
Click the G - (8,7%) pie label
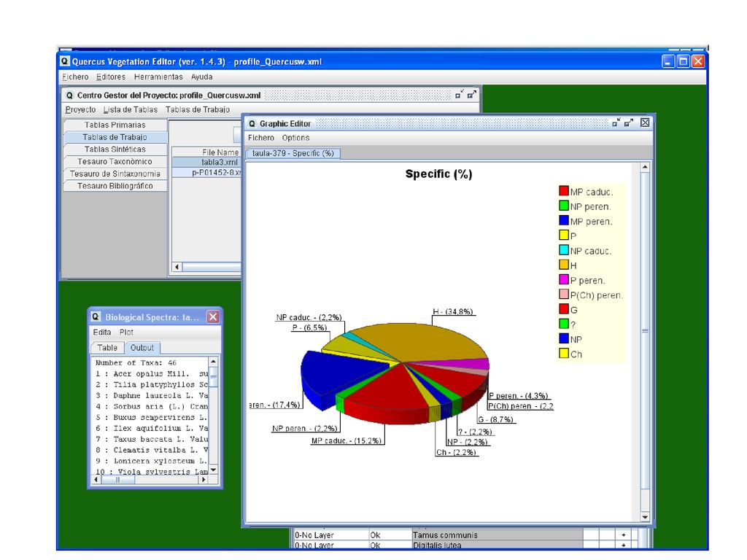coord(496,419)
